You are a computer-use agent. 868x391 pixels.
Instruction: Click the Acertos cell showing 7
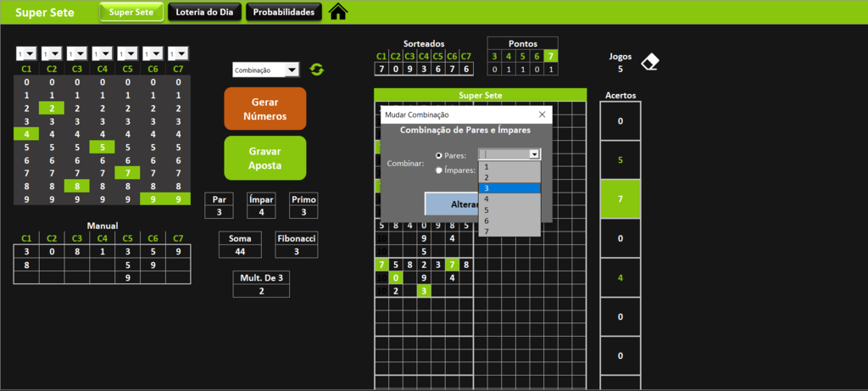point(620,198)
